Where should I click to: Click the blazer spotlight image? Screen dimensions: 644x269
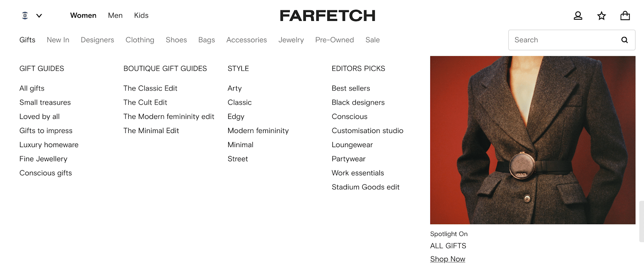(533, 140)
